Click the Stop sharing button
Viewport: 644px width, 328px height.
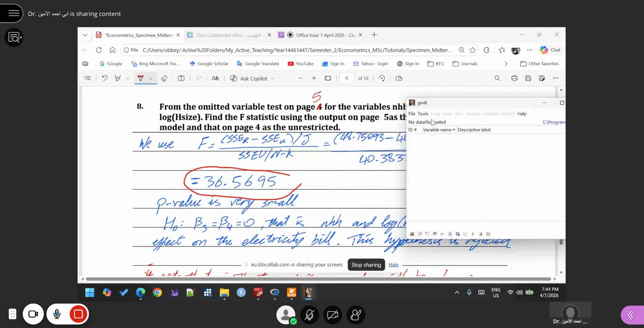coord(366,265)
